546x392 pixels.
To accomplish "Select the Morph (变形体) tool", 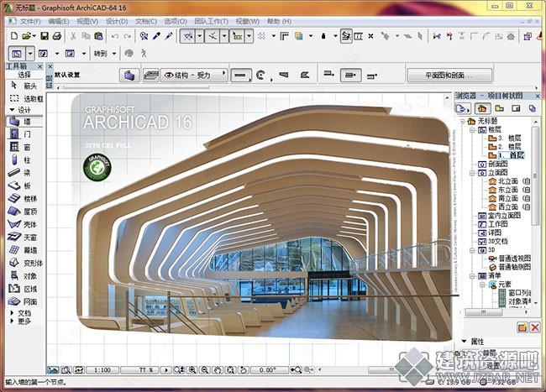I will click(24, 263).
